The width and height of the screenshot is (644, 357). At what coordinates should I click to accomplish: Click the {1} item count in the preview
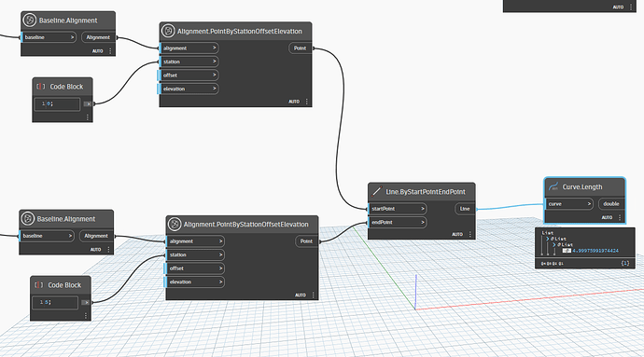click(x=625, y=263)
